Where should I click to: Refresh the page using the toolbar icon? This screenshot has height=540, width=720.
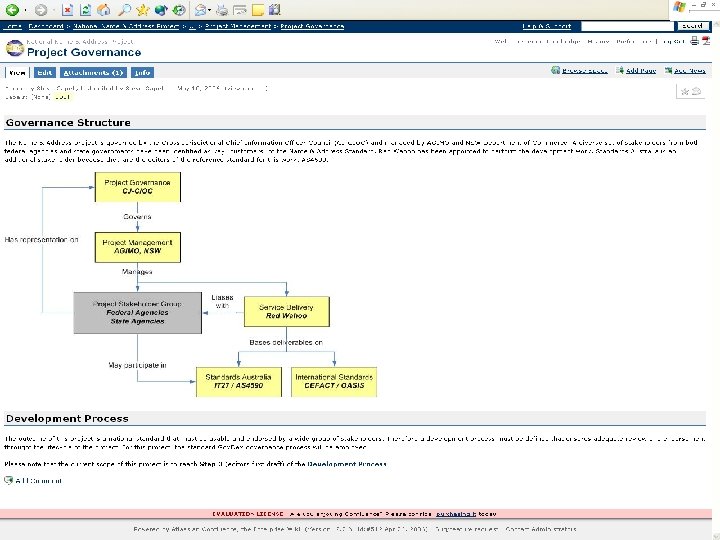pos(85,10)
